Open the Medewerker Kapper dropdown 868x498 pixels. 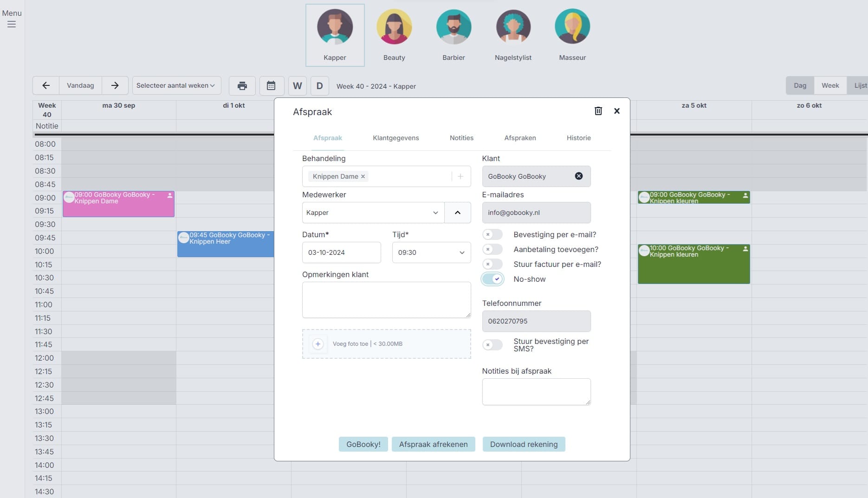point(373,213)
